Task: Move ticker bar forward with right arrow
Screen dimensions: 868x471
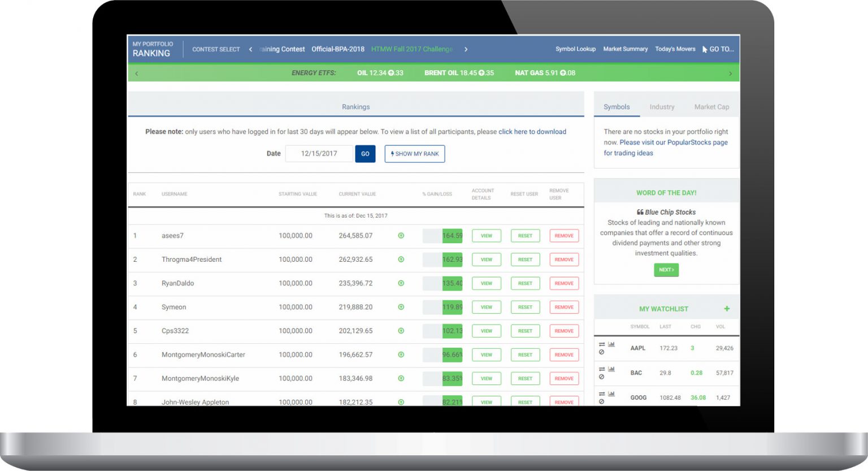Action: point(730,74)
